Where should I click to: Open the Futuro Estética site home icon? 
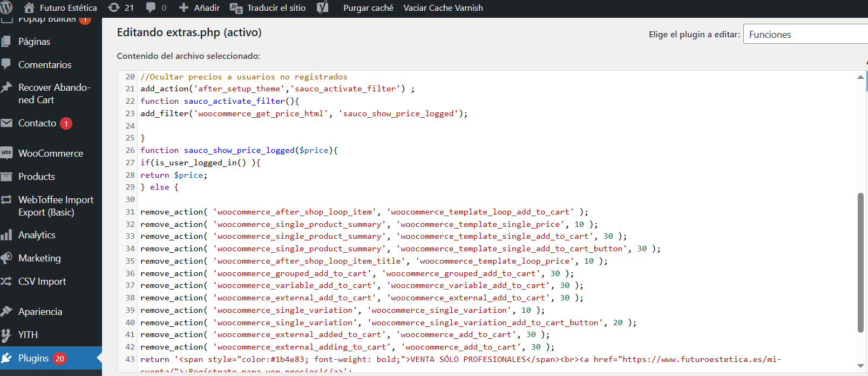pos(29,8)
